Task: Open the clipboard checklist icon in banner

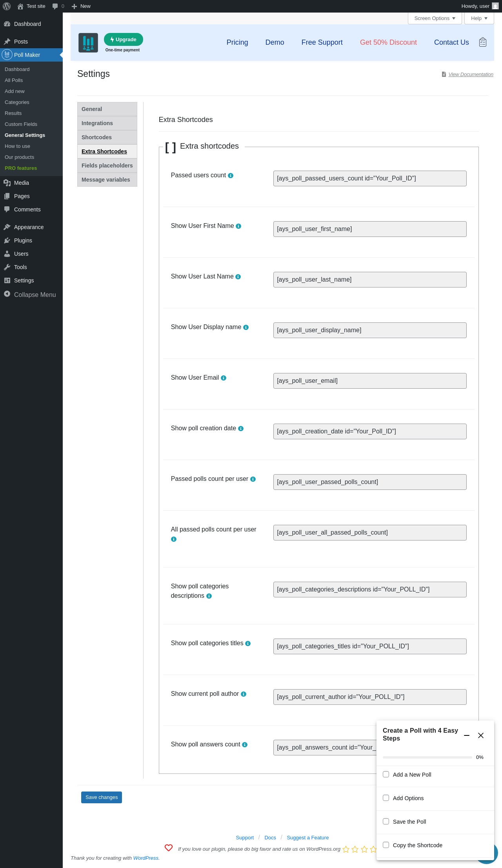Action: tap(483, 42)
